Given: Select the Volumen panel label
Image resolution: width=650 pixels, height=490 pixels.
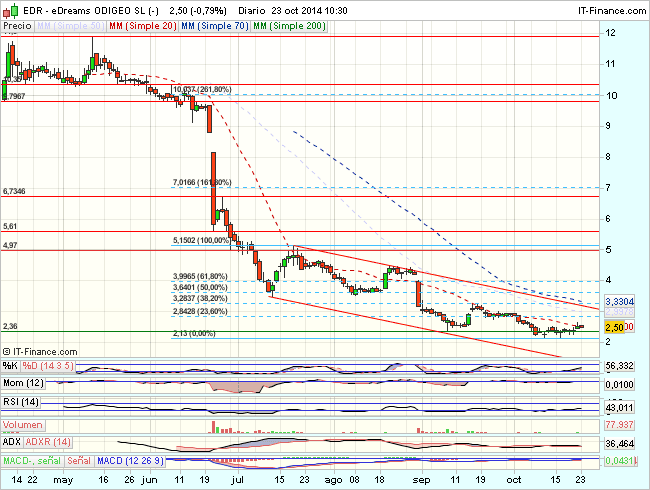Looking at the screenshot, I should (23, 425).
